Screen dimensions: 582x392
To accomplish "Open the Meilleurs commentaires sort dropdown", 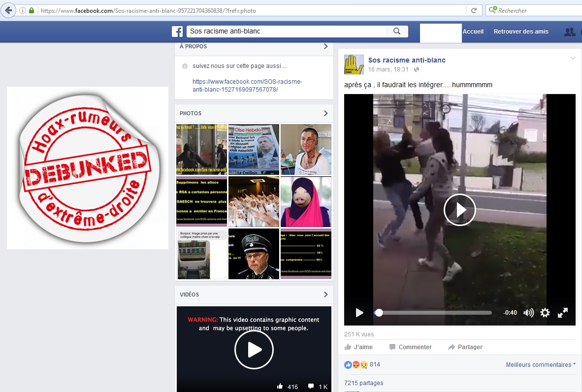I will [x=541, y=365].
